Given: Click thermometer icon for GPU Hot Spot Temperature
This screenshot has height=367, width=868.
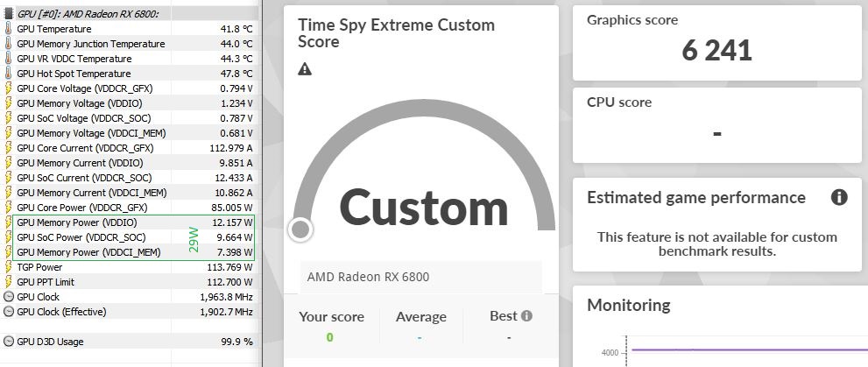Looking at the screenshot, I should [x=8, y=74].
